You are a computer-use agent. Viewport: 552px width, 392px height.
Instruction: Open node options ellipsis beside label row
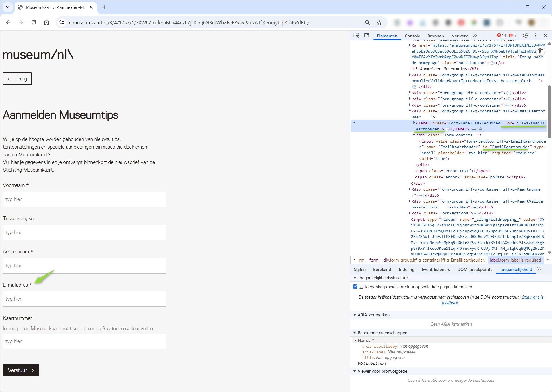(353, 123)
